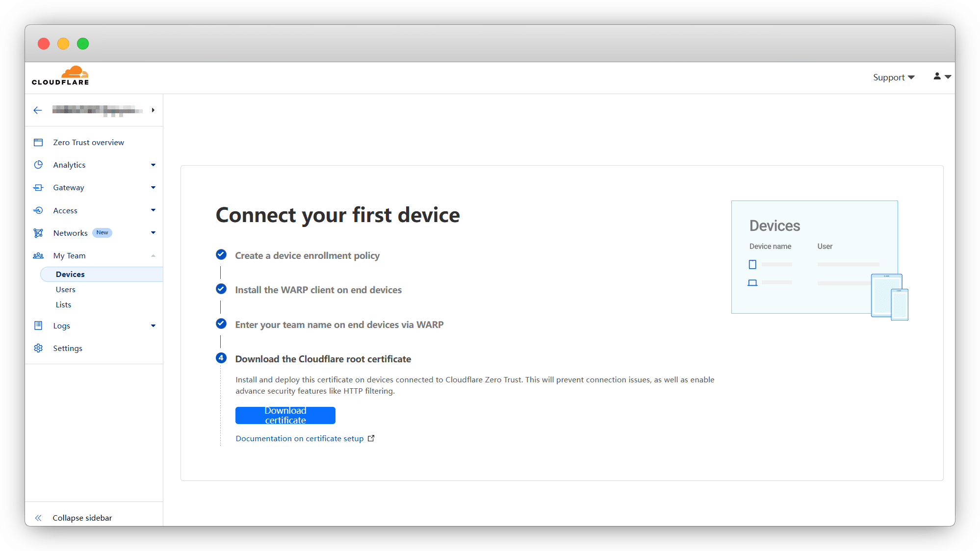The height and width of the screenshot is (551, 980).
Task: Click the Logs icon in sidebar
Action: (38, 326)
